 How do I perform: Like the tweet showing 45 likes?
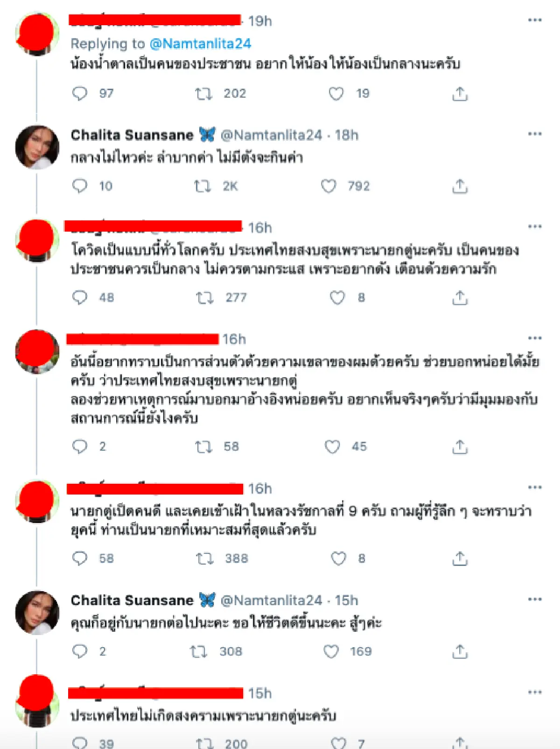pos(332,447)
